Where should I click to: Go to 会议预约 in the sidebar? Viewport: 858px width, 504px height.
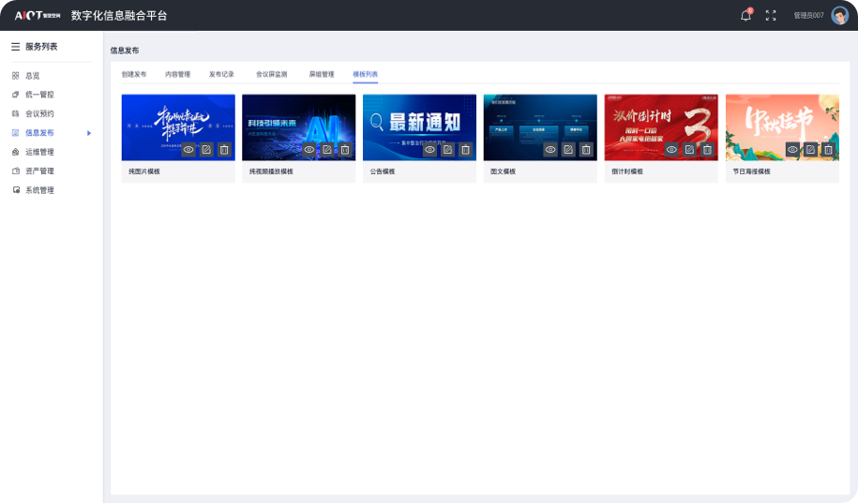(x=39, y=113)
